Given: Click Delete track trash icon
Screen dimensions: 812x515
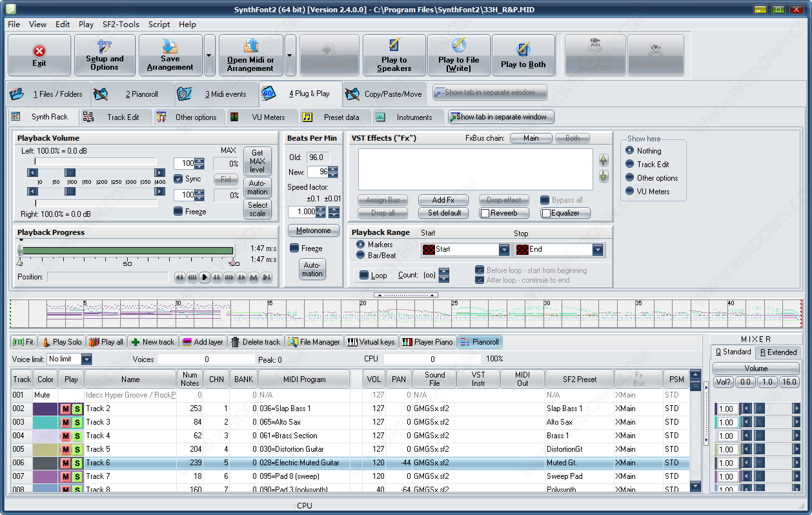Looking at the screenshot, I should [x=236, y=342].
